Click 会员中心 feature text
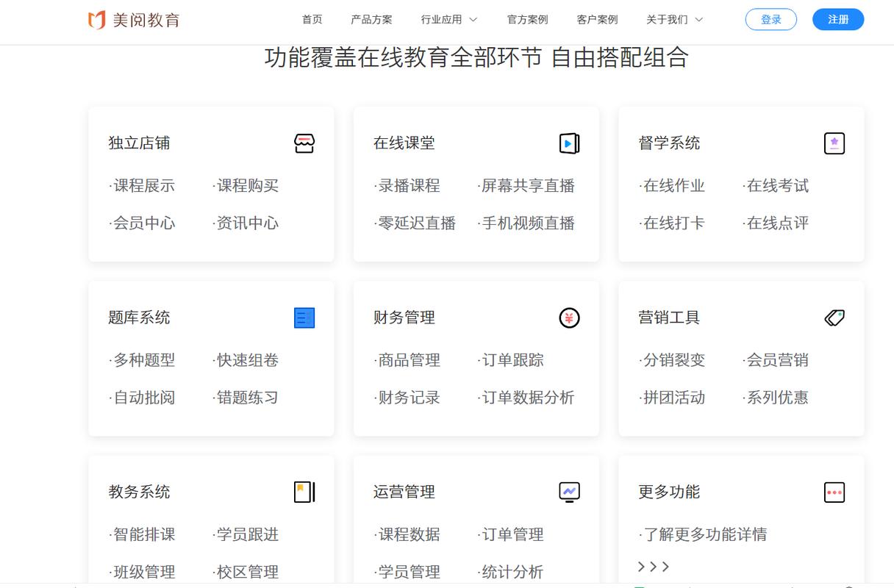The image size is (894, 588). coord(142,223)
